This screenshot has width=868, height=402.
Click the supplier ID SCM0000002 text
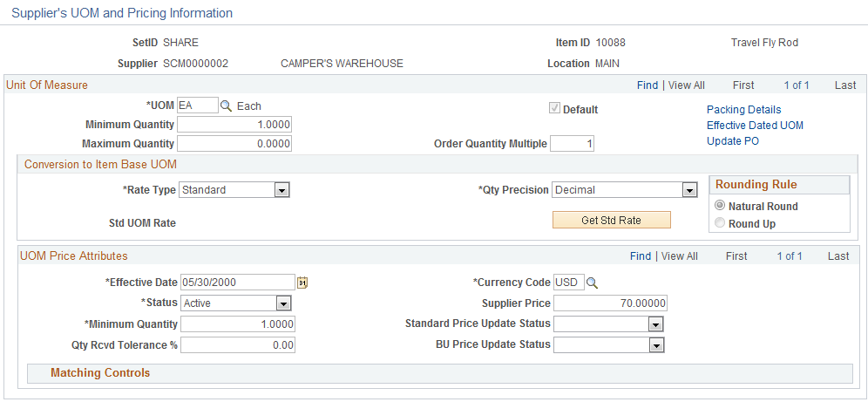[195, 64]
